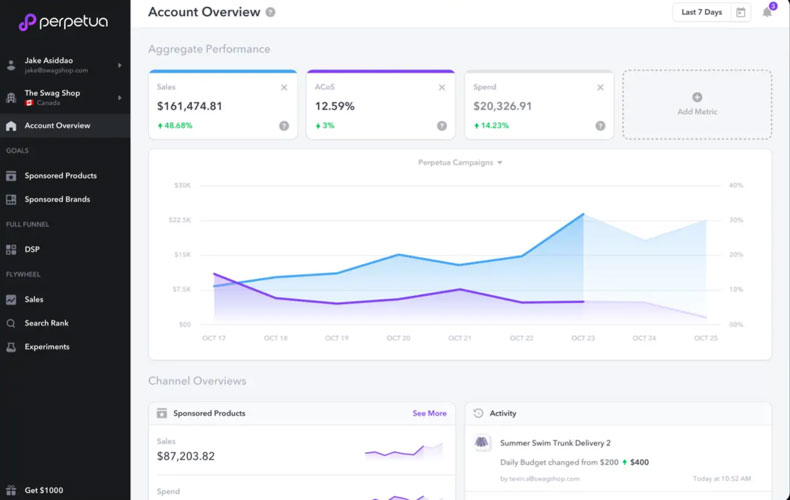Screen dimensions: 790x500
Task: Click the Sponsored Brands sidebar icon
Action: [11, 200]
